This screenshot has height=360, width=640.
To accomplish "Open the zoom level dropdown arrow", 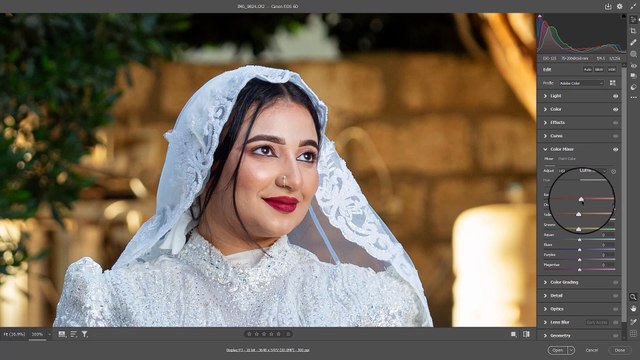I will pos(49,334).
